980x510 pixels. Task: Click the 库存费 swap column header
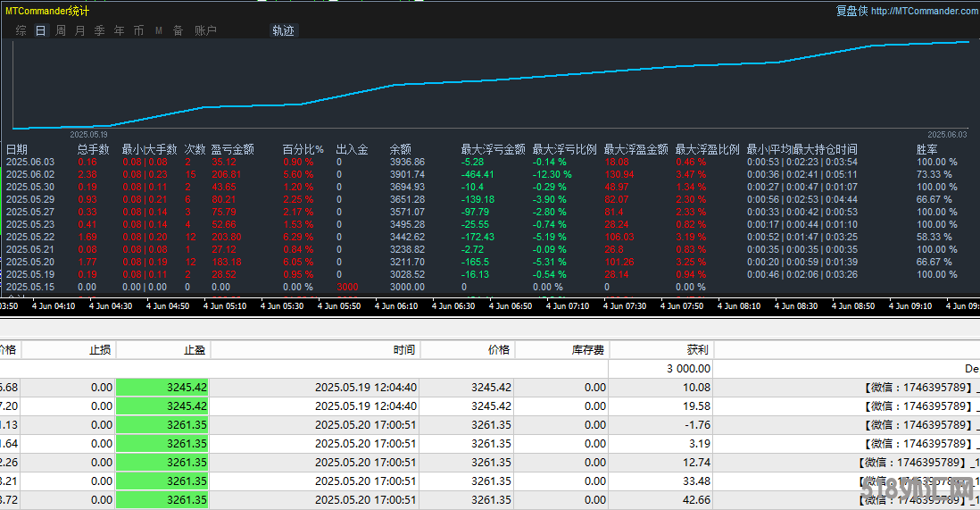point(561,350)
